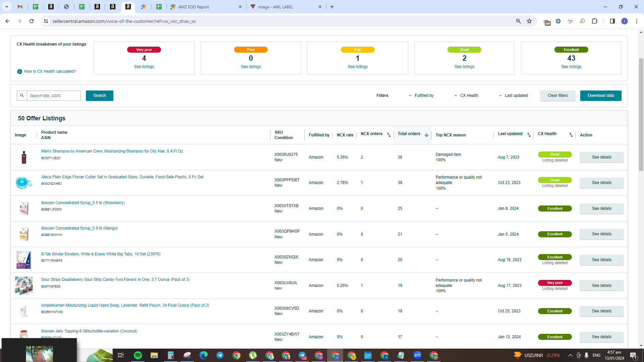Click the simplehuman Hand Soap product link

tap(125, 305)
